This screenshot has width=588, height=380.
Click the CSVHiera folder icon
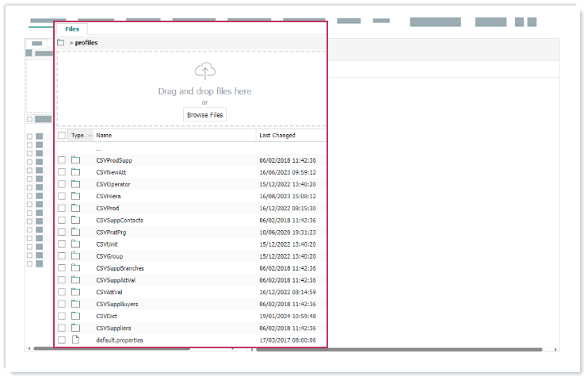pos(76,196)
